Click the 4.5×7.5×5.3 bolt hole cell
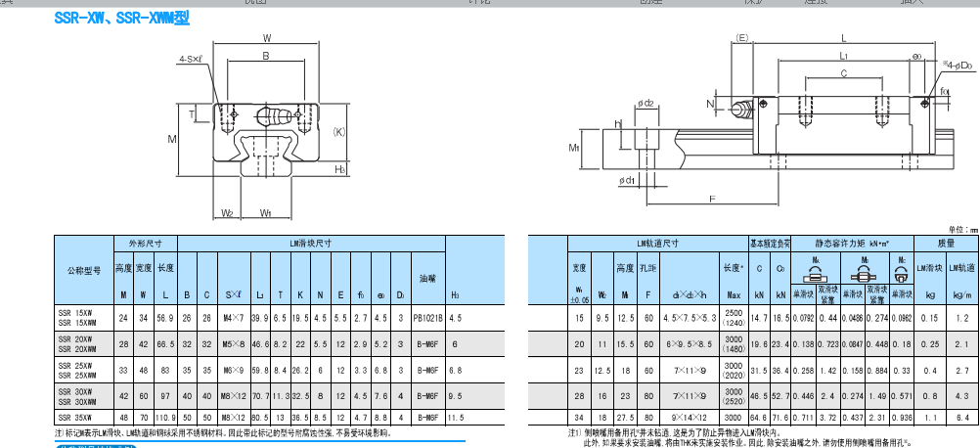The width and height of the screenshot is (980, 448). (x=690, y=318)
